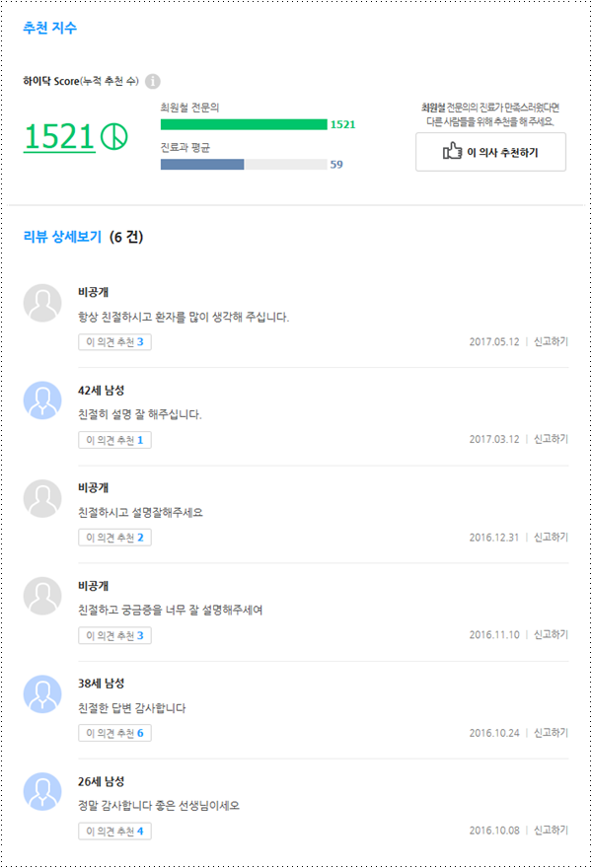Click the gray avatar on the 2016.11.10 review
This screenshot has height=868, width=592.
(x=42, y=596)
